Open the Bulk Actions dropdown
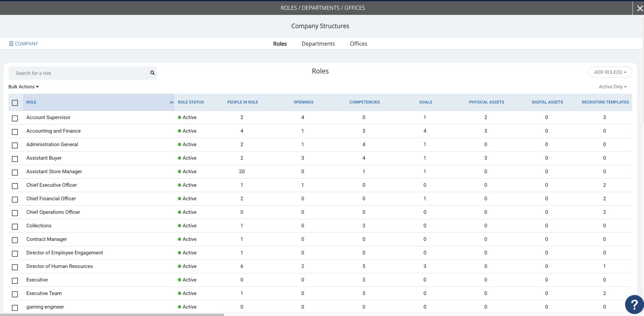The width and height of the screenshot is (644, 316). (24, 87)
